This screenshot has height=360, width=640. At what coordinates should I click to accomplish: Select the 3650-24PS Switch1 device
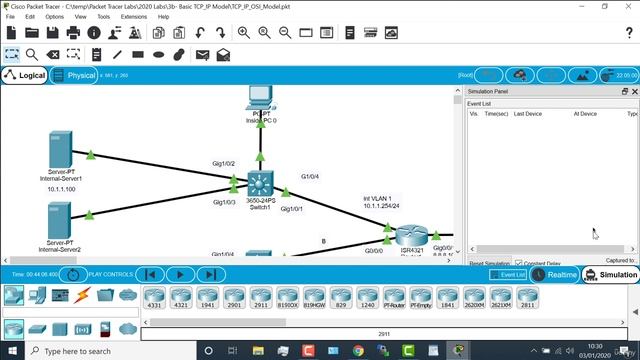pyautogui.click(x=260, y=184)
